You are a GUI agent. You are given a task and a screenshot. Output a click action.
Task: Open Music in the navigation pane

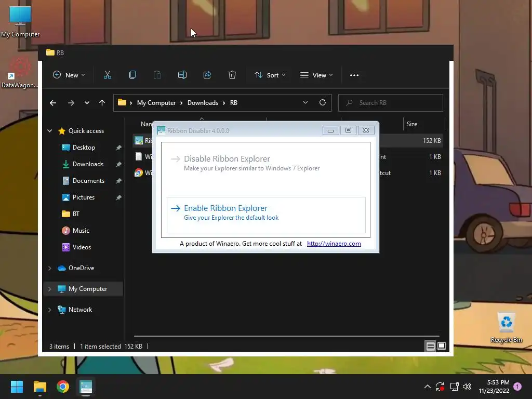click(x=81, y=231)
